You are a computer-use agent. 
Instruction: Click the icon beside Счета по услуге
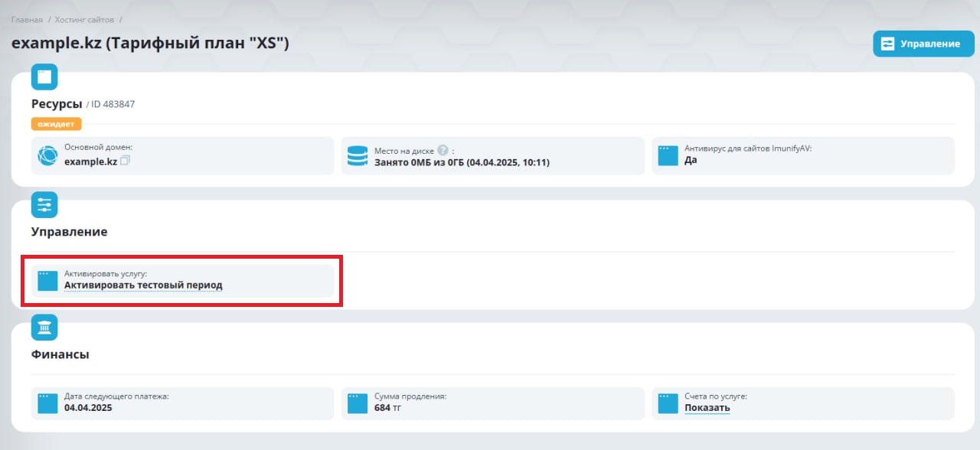point(668,403)
